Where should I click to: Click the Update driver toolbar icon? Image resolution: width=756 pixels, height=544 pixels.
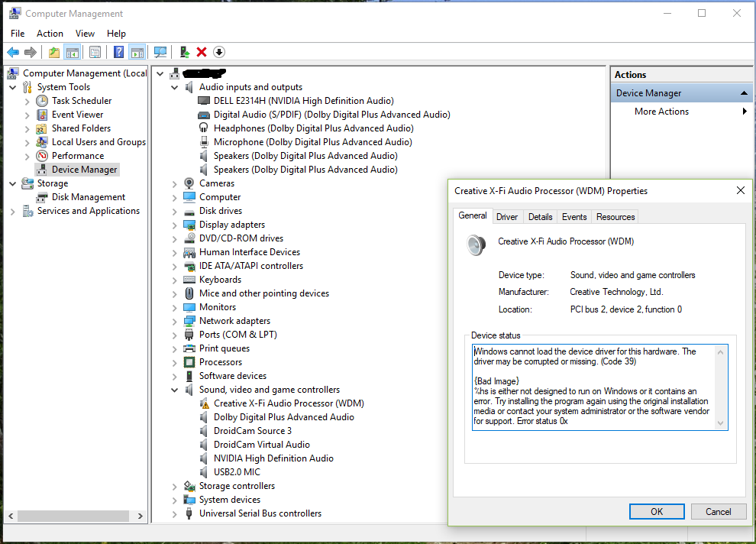point(184,52)
